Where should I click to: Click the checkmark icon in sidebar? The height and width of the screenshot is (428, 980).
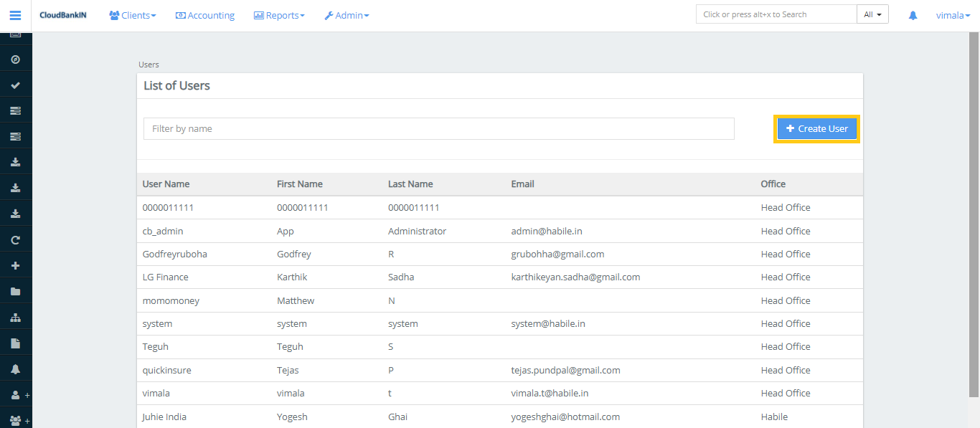15,85
